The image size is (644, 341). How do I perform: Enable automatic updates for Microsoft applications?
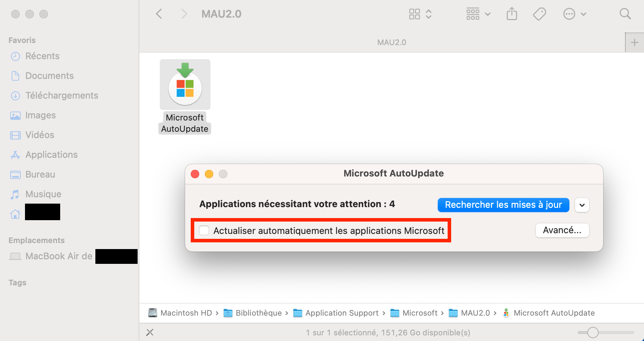pos(204,230)
